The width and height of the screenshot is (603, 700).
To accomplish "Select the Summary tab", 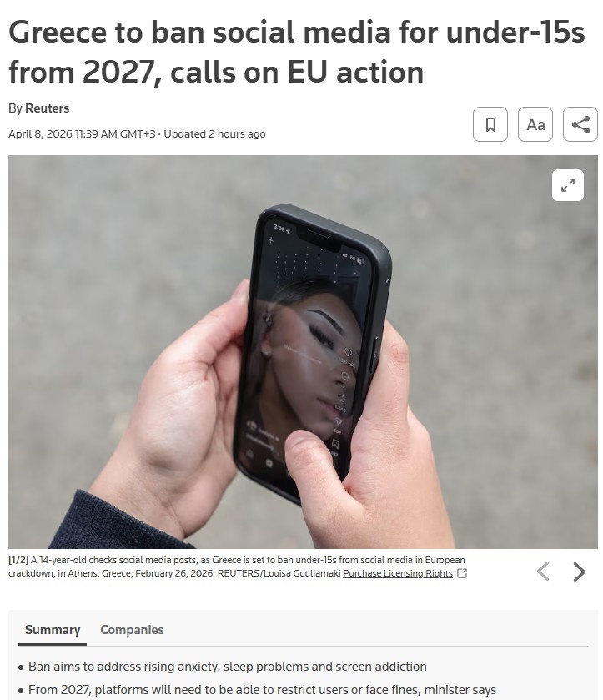I will click(x=53, y=630).
